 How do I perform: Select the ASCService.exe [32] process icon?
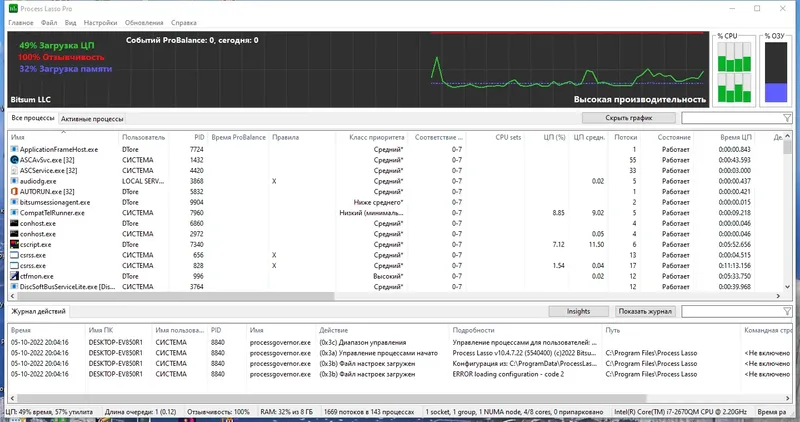click(14, 170)
